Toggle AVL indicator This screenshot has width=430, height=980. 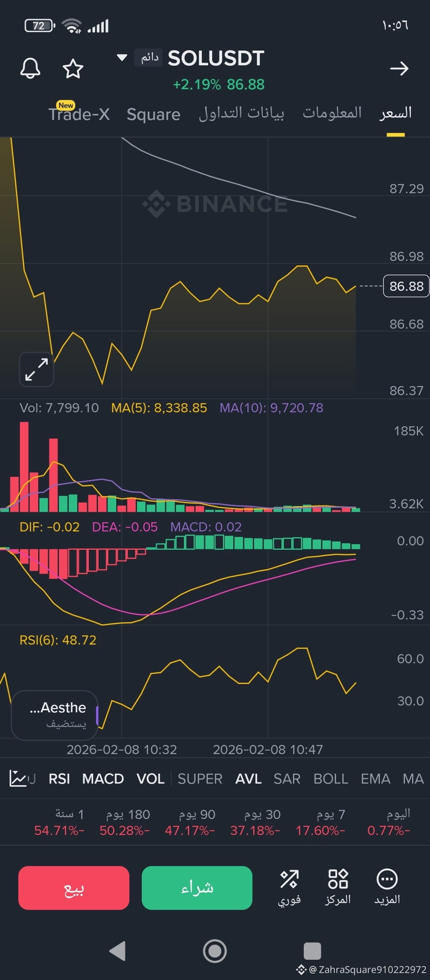tap(248, 779)
